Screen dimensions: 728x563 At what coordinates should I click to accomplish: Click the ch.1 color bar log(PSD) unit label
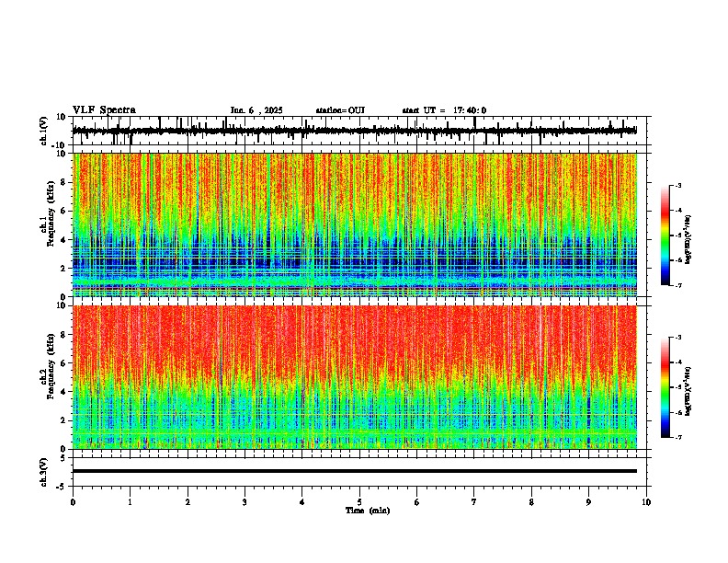coord(688,240)
